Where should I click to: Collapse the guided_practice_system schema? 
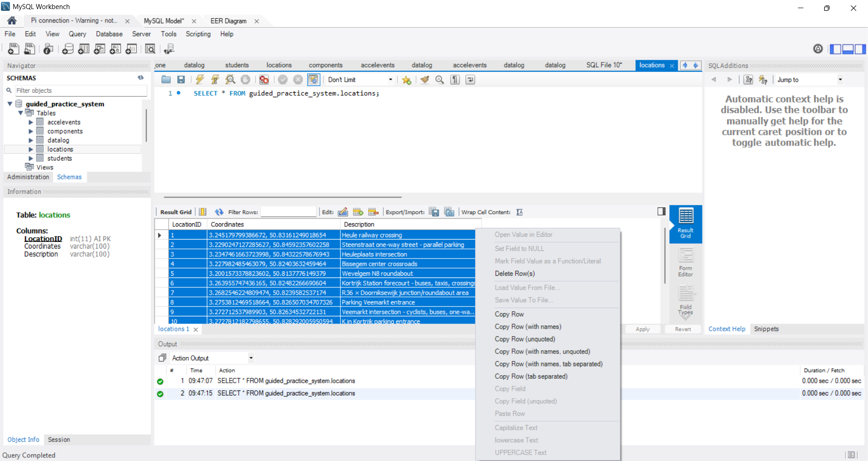pyautogui.click(x=9, y=104)
